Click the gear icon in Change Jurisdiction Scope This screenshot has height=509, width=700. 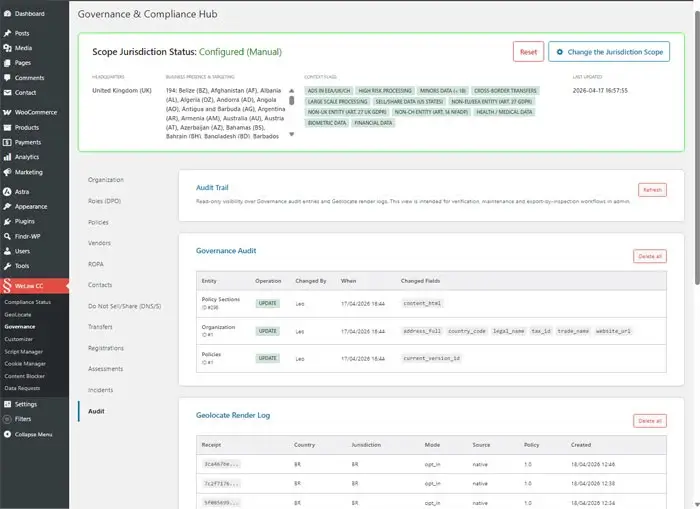point(560,52)
